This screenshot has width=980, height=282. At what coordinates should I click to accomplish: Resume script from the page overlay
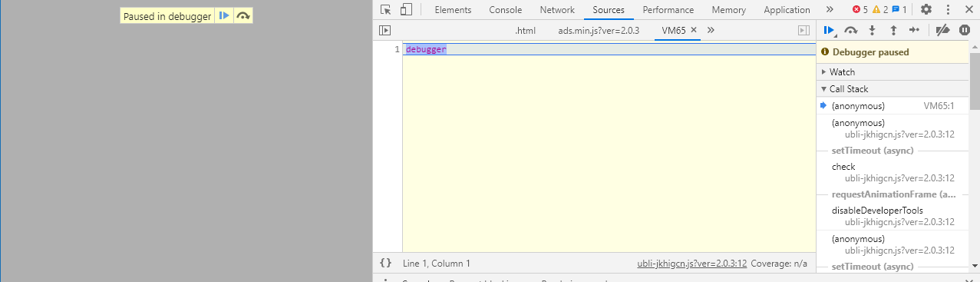point(224,15)
